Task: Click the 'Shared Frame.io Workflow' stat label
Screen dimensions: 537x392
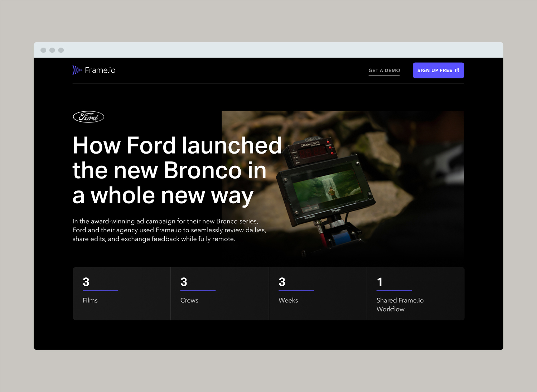Action: tap(400, 305)
